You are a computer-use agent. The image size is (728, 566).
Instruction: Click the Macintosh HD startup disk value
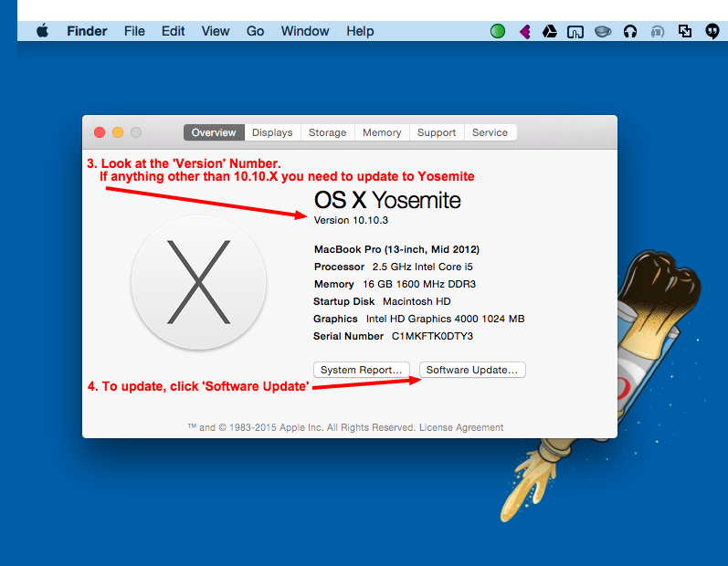(417, 301)
